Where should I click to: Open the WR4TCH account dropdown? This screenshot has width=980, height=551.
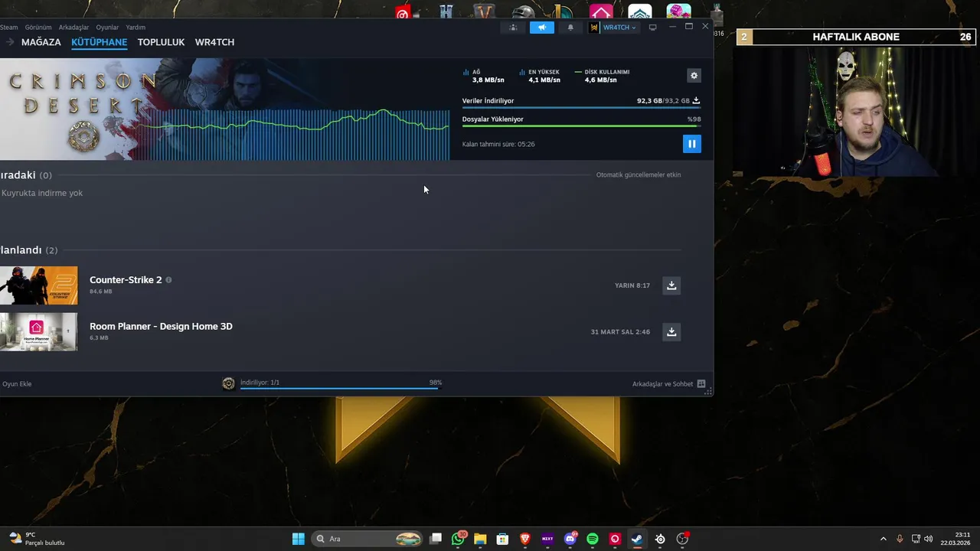pyautogui.click(x=613, y=28)
